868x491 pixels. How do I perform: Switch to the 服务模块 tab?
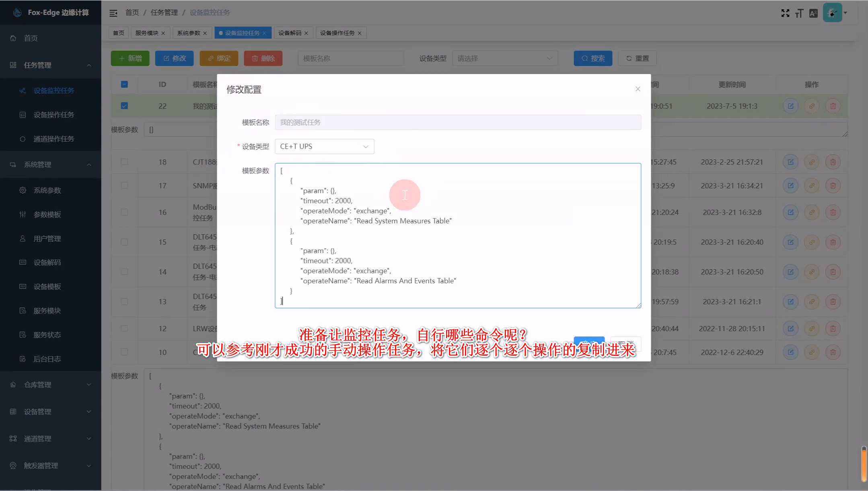150,33
